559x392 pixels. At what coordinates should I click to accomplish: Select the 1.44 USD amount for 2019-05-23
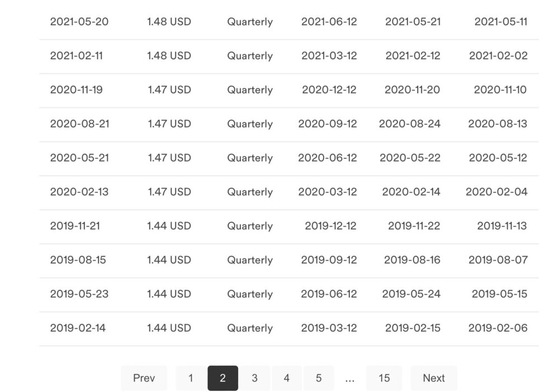click(x=169, y=294)
